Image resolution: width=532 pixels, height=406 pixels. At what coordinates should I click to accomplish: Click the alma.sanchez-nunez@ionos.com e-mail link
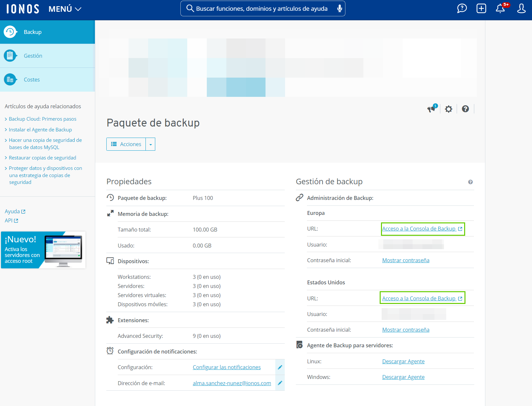[x=232, y=383]
